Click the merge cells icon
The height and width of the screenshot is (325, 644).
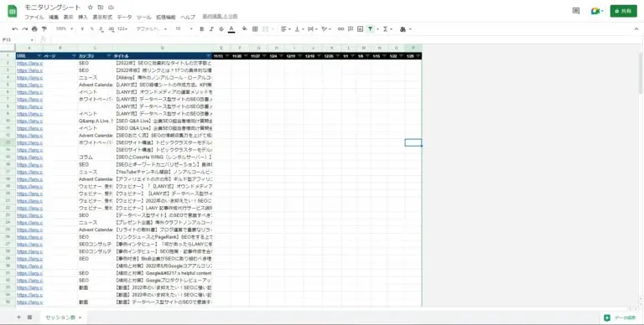tap(265, 29)
